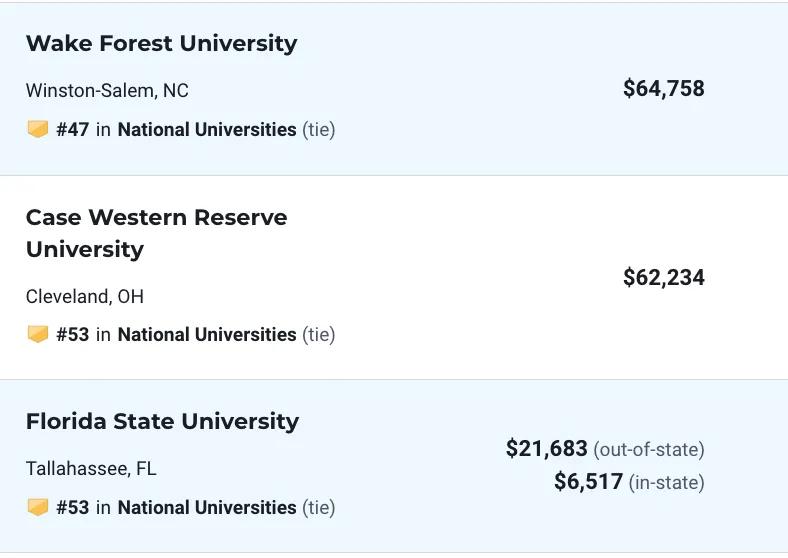Open the Wake Forest University heading link

pyautogui.click(x=161, y=43)
